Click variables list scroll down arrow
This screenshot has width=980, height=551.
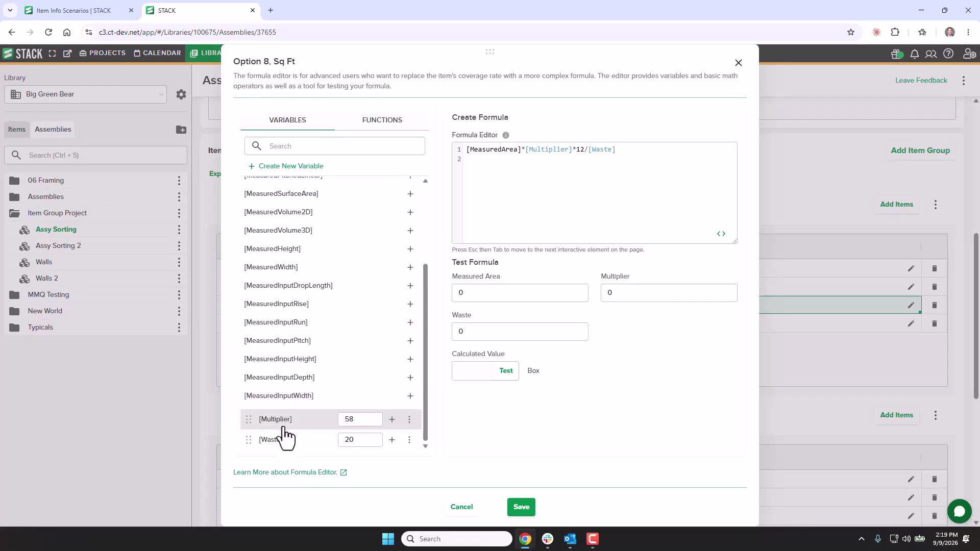point(425,446)
